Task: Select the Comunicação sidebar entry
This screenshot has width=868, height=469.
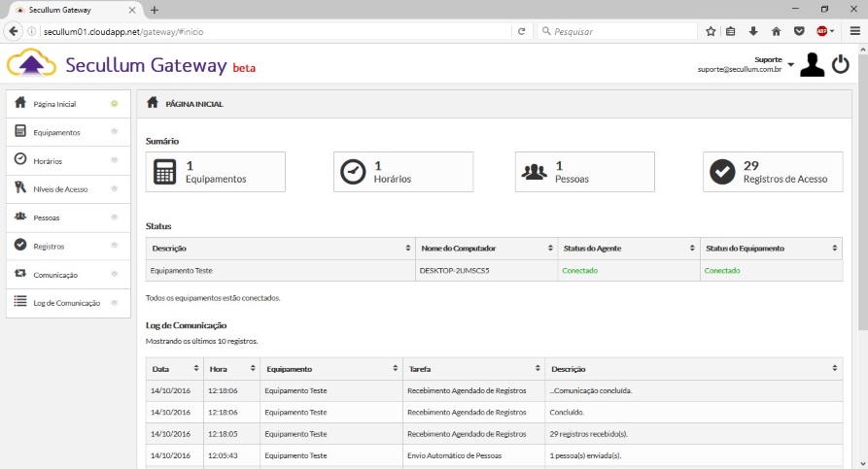Action: point(55,275)
